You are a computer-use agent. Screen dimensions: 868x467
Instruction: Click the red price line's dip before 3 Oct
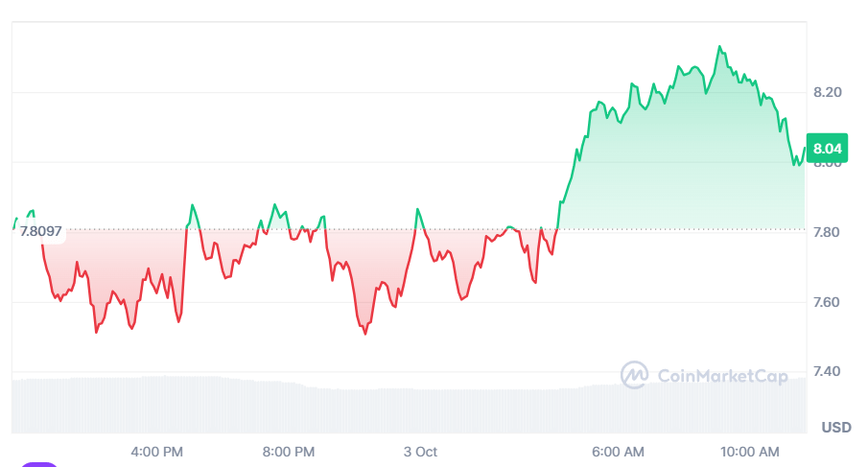tap(365, 333)
